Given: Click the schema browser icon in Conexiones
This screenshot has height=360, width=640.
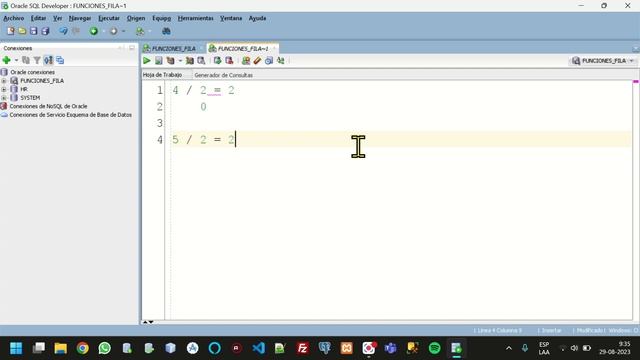Looking at the screenshot, I should coord(48,60).
